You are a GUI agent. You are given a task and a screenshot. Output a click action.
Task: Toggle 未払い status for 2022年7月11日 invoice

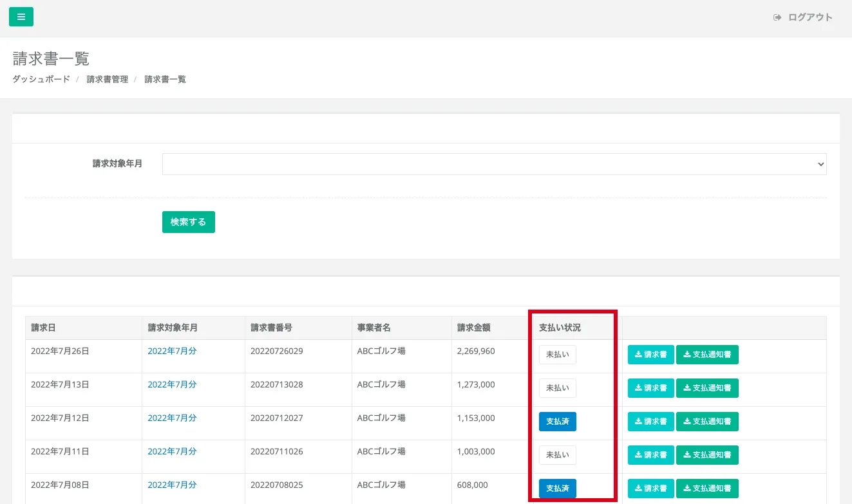(557, 455)
